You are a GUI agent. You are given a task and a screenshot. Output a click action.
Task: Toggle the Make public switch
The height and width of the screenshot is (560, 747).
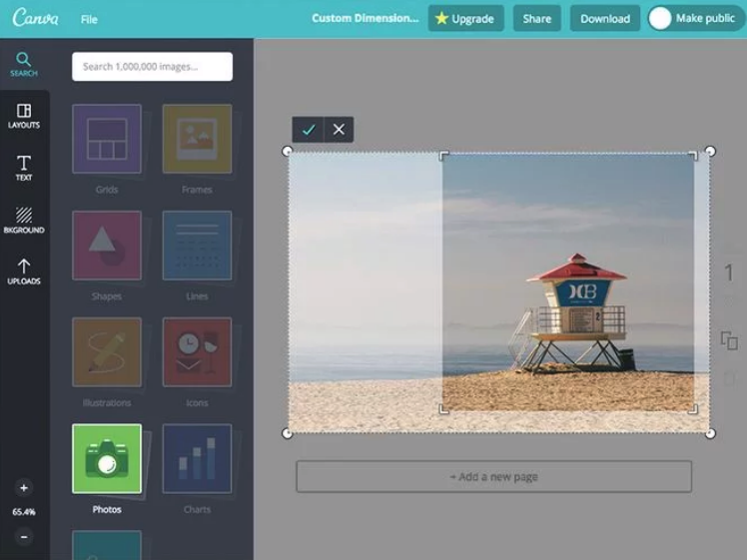661,18
